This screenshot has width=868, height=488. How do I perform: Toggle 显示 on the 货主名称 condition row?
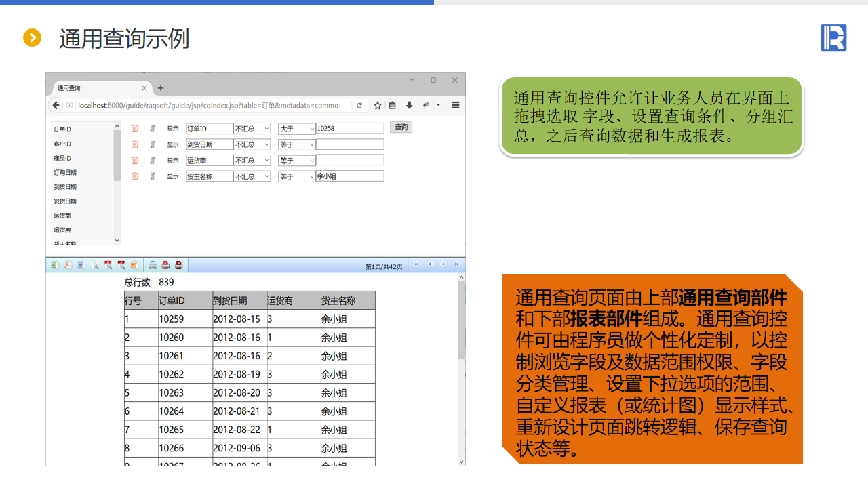(173, 176)
